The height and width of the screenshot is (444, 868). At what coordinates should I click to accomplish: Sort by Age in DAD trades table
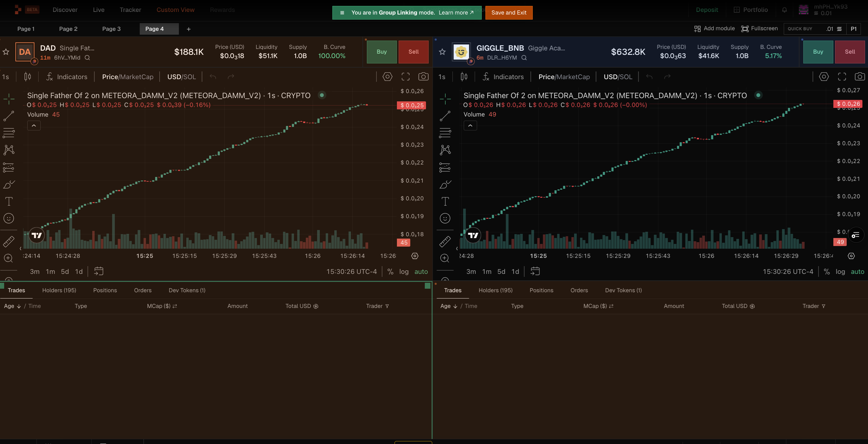click(x=12, y=306)
